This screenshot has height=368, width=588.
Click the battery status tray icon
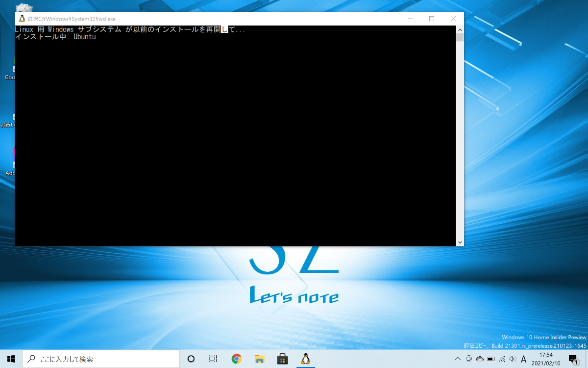[x=491, y=359]
